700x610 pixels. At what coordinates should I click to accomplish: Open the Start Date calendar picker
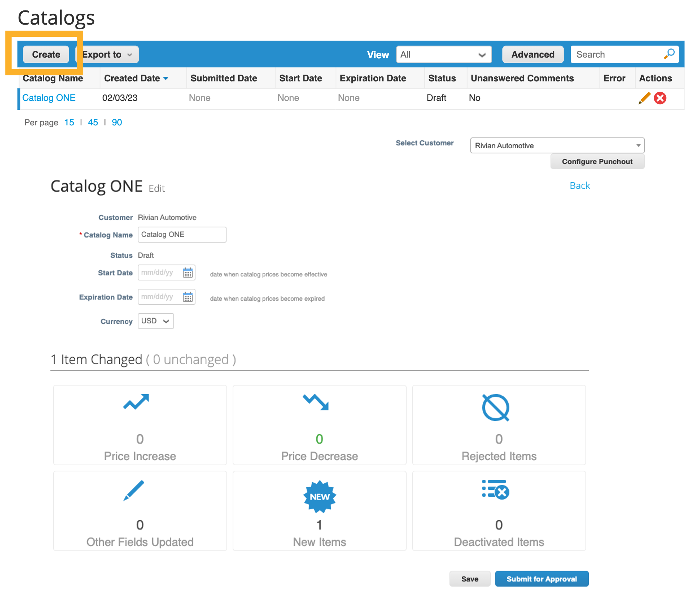188,273
